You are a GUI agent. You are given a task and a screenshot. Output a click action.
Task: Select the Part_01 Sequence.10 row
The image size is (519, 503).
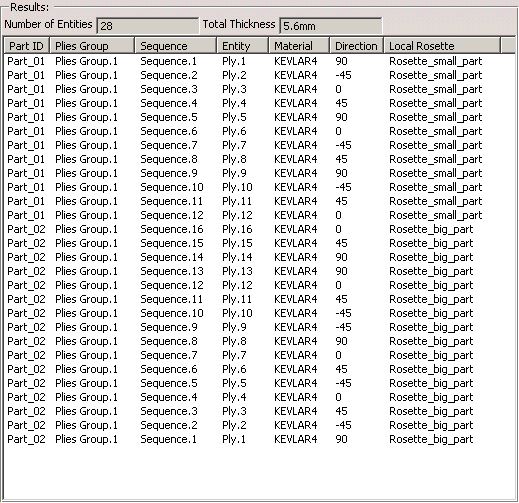point(259,187)
